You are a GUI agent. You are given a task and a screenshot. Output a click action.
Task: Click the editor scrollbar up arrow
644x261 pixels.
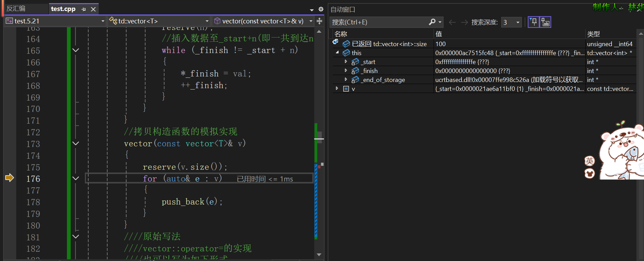point(319,32)
